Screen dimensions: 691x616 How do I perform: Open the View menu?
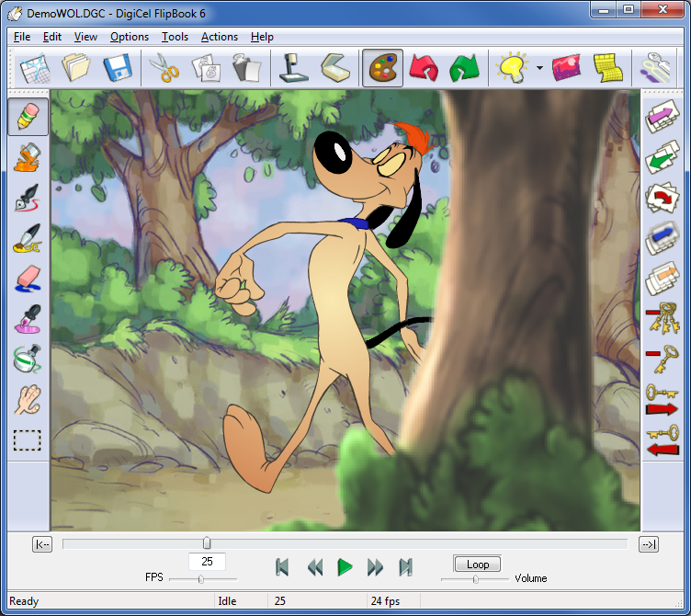(85, 37)
